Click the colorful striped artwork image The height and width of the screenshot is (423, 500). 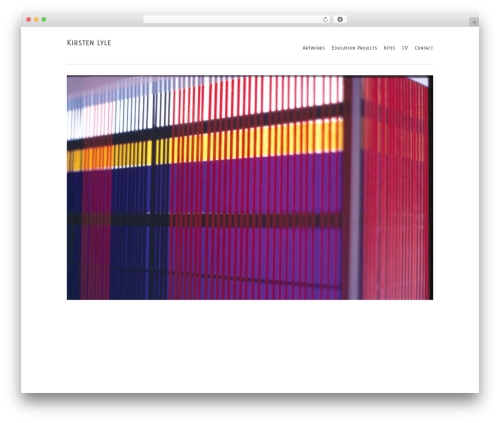click(250, 188)
